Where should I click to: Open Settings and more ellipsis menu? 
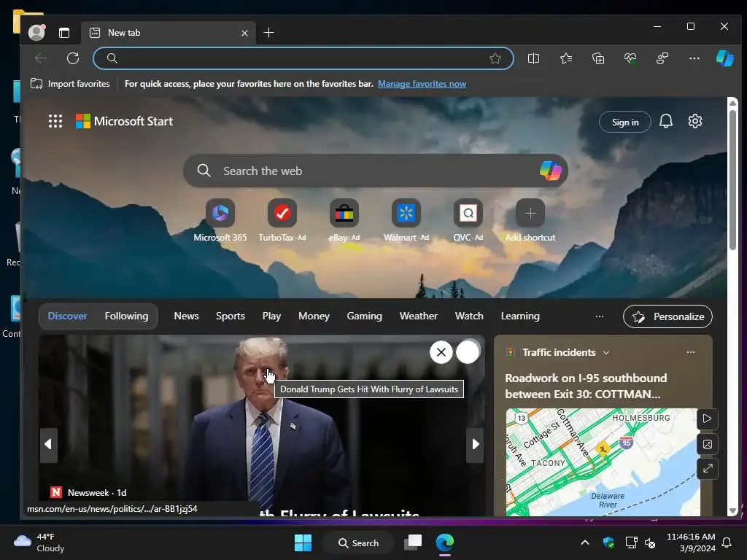(694, 58)
